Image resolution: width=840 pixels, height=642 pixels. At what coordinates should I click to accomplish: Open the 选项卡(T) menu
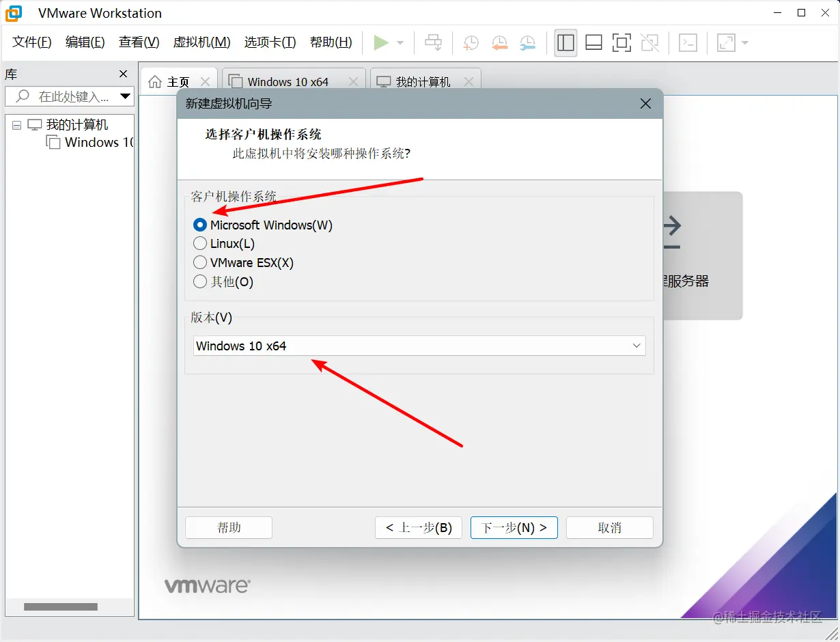[x=270, y=42]
